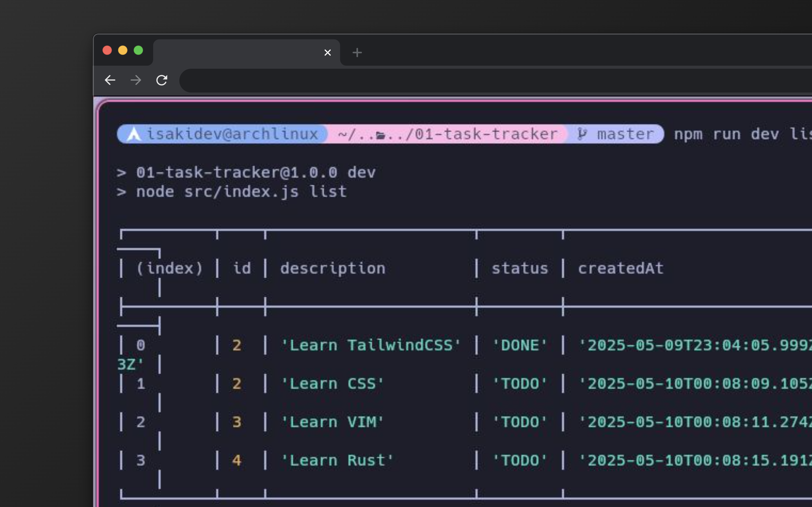Click the Arch Linux logo in prompt

click(134, 134)
